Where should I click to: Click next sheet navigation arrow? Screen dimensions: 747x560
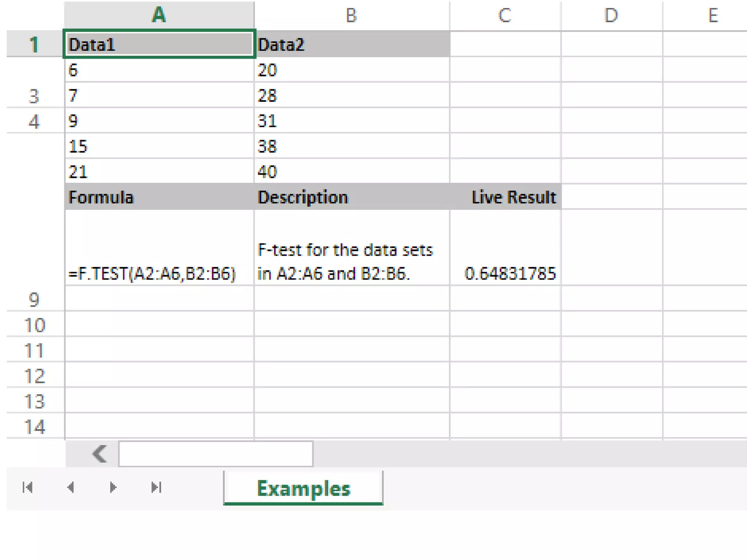coord(113,487)
